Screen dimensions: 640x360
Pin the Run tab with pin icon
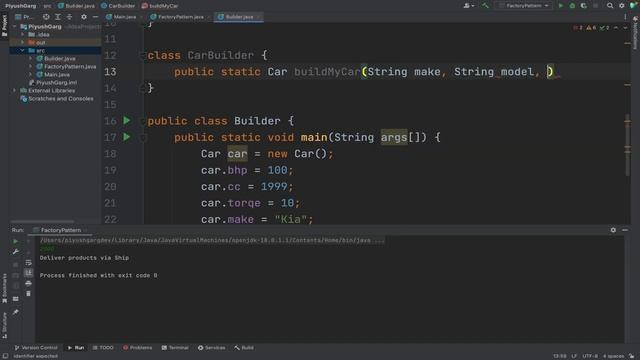(x=16, y=312)
